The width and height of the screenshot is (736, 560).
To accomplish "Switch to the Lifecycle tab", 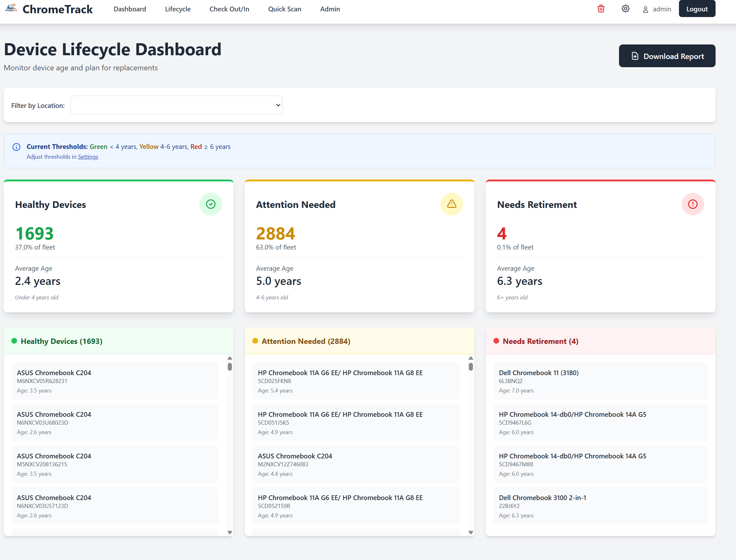I will tap(177, 9).
